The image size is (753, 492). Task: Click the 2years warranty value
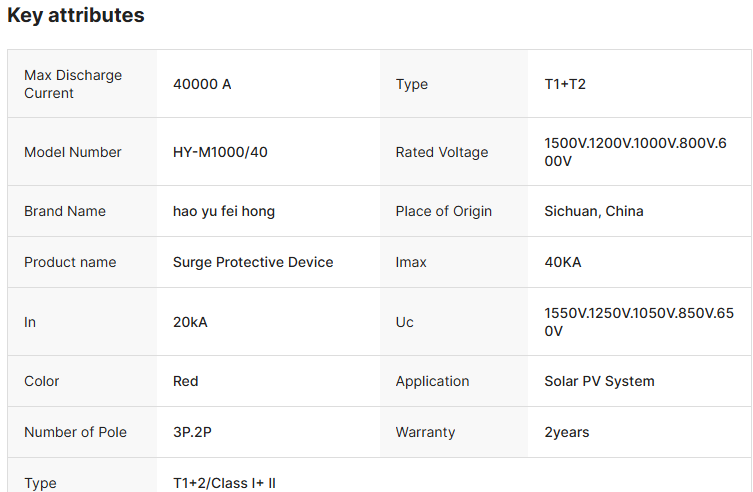pyautogui.click(x=567, y=432)
